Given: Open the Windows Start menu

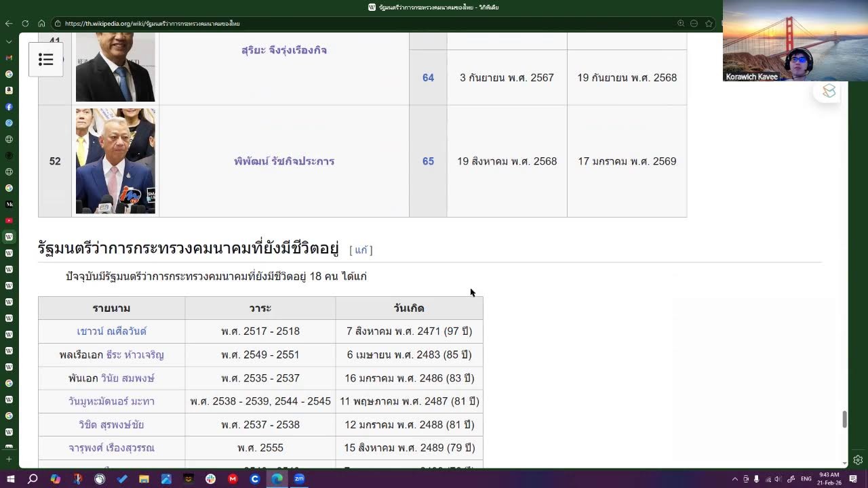Looking at the screenshot, I should pyautogui.click(x=10, y=479).
